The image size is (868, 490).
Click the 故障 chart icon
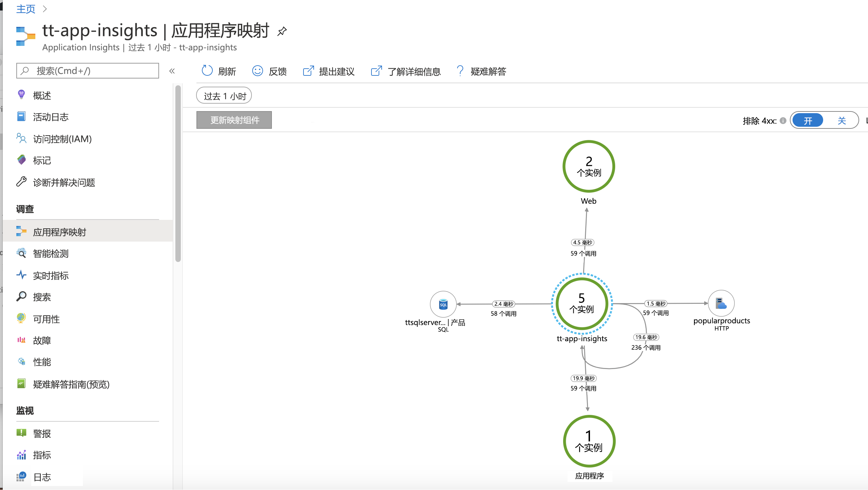click(21, 340)
